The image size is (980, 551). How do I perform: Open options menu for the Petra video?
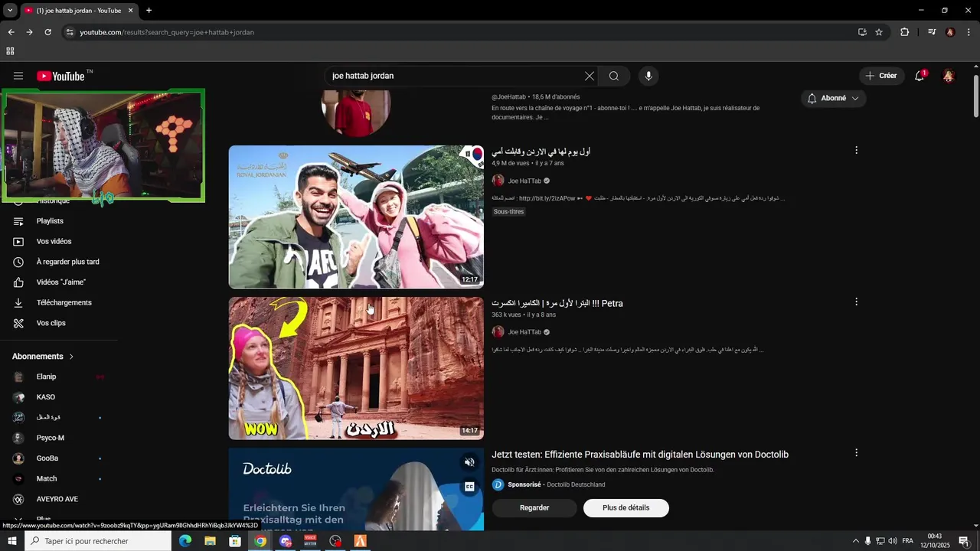coord(856,302)
